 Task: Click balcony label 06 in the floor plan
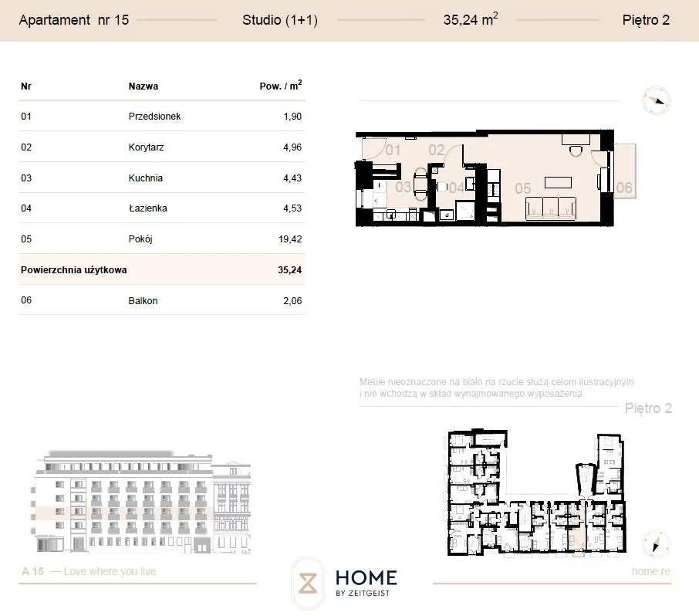tap(624, 188)
